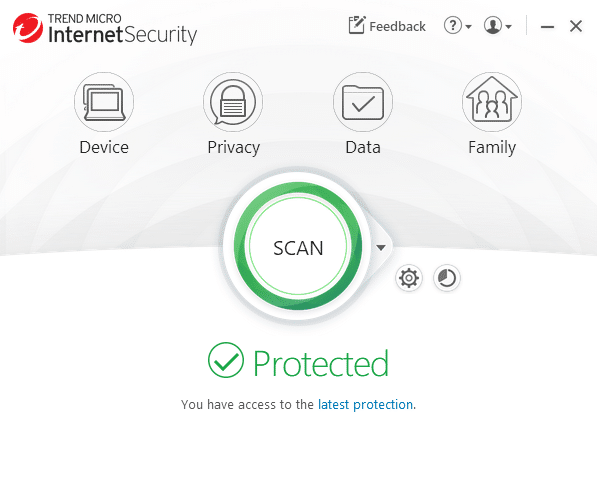Image resolution: width=597 pixels, height=484 pixels.
Task: Open settings via the gear icon
Action: pyautogui.click(x=409, y=278)
